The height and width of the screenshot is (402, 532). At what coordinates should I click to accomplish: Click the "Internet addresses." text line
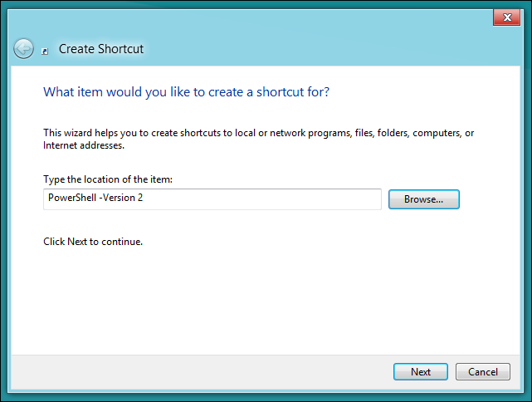83,145
